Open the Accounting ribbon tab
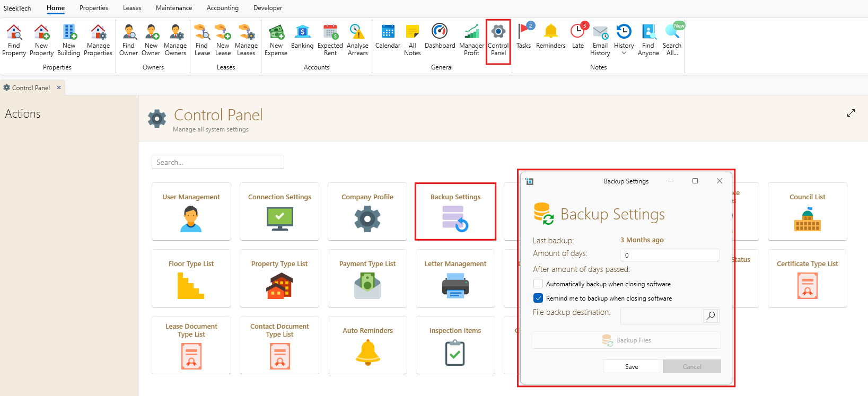 223,8
